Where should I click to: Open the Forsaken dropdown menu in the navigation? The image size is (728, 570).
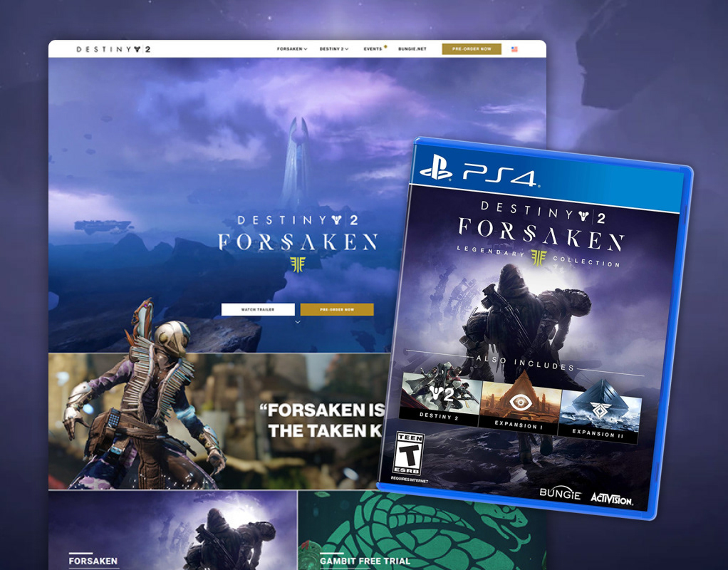point(292,48)
